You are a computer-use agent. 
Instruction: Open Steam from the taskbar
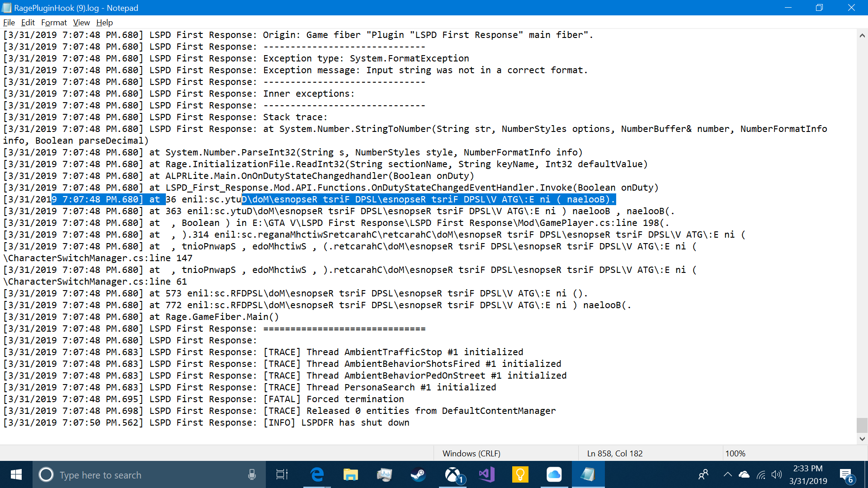tap(418, 474)
